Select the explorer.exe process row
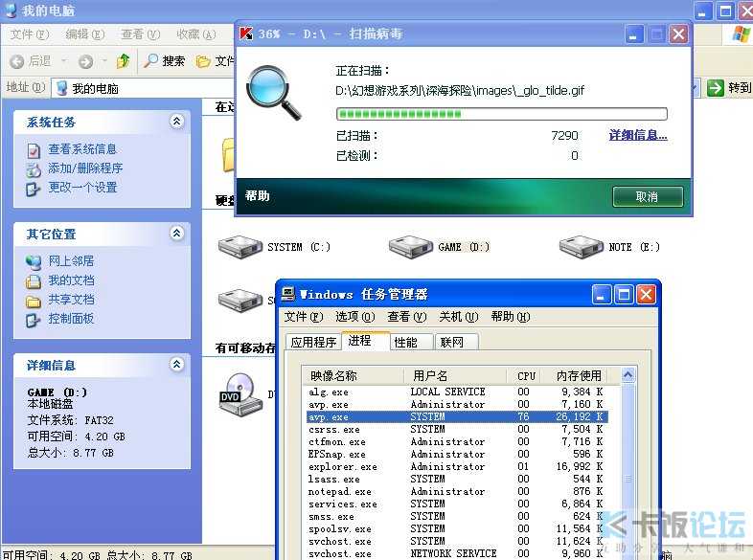The width and height of the screenshot is (753, 560). click(x=456, y=467)
